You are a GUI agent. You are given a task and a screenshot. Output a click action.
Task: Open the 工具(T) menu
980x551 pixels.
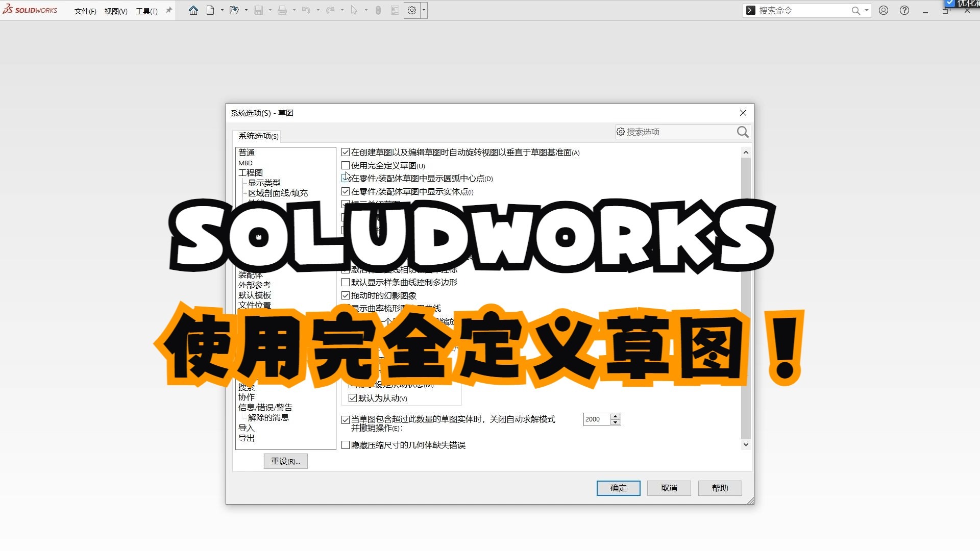pyautogui.click(x=145, y=10)
